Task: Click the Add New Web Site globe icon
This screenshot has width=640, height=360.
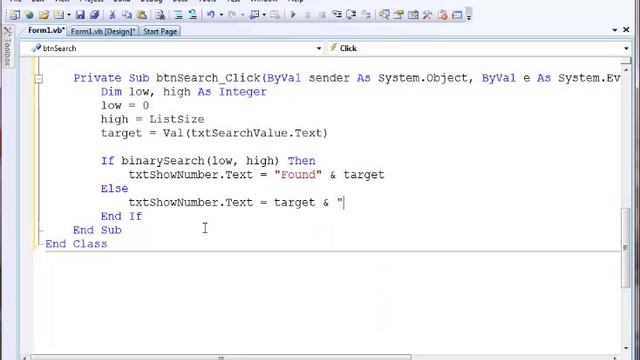Action: [x=29, y=15]
